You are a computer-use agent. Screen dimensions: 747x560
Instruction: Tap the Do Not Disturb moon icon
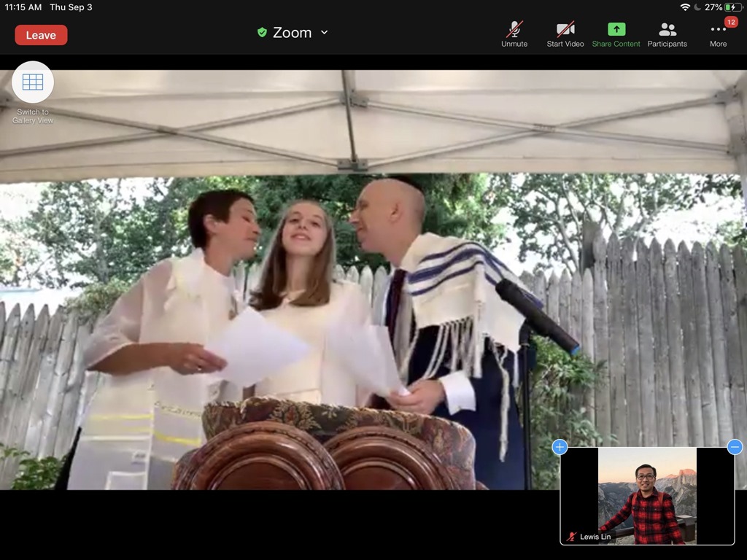pos(697,7)
